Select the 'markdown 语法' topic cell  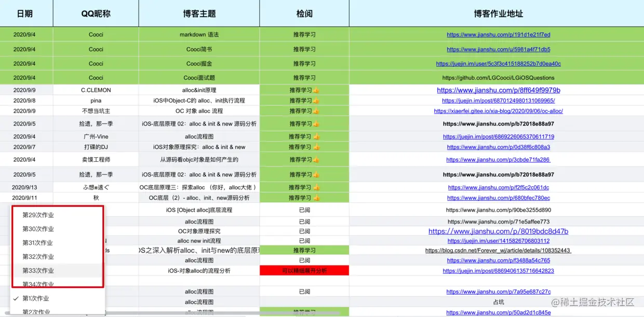tap(199, 35)
